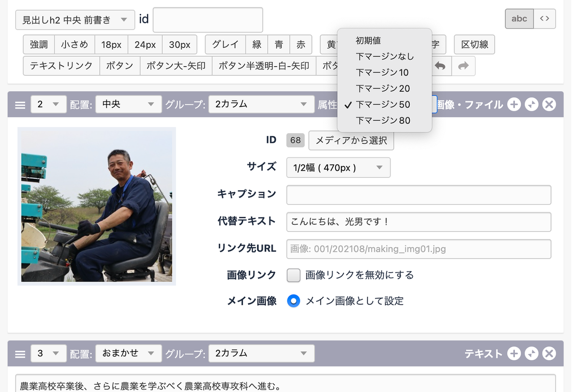Remove the image/file unit with its X icon
572x392 pixels.
[x=549, y=105]
